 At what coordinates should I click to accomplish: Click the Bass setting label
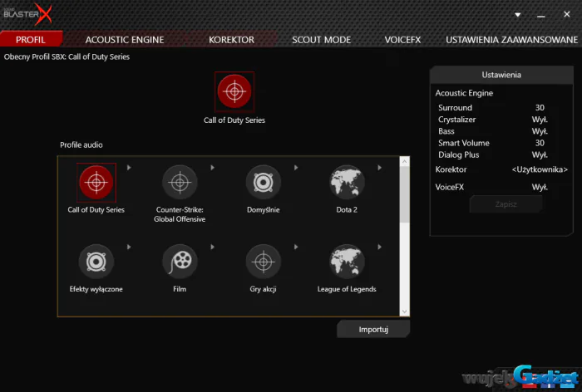(446, 131)
